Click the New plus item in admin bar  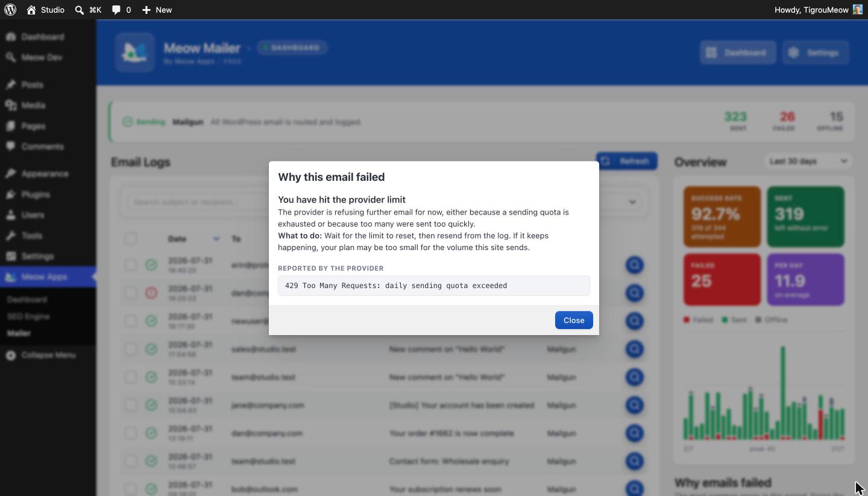(x=157, y=10)
